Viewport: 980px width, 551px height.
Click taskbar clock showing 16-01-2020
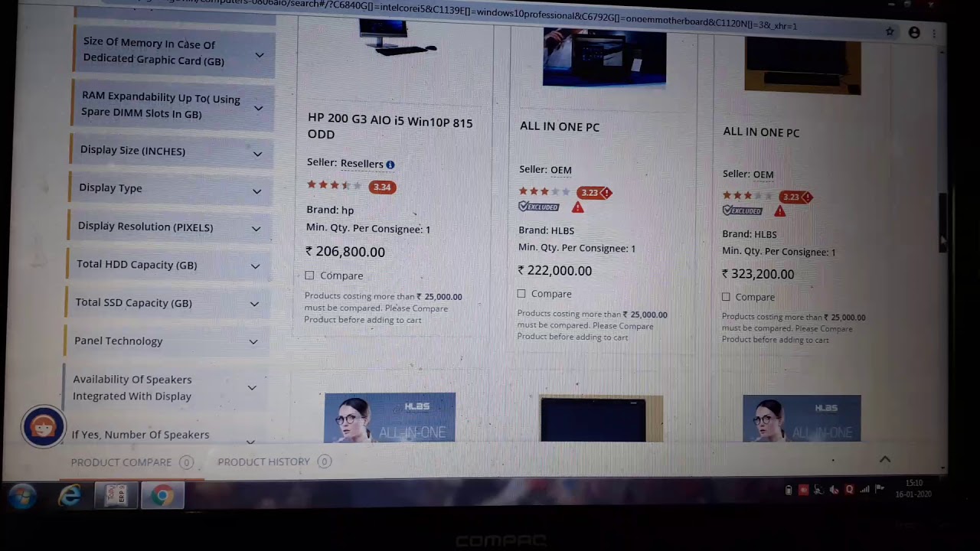[x=913, y=489]
